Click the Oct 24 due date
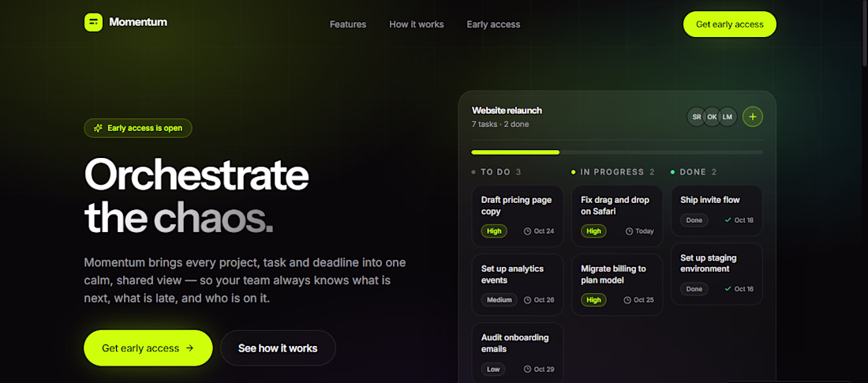Image resolution: width=868 pixels, height=383 pixels. [x=544, y=231]
